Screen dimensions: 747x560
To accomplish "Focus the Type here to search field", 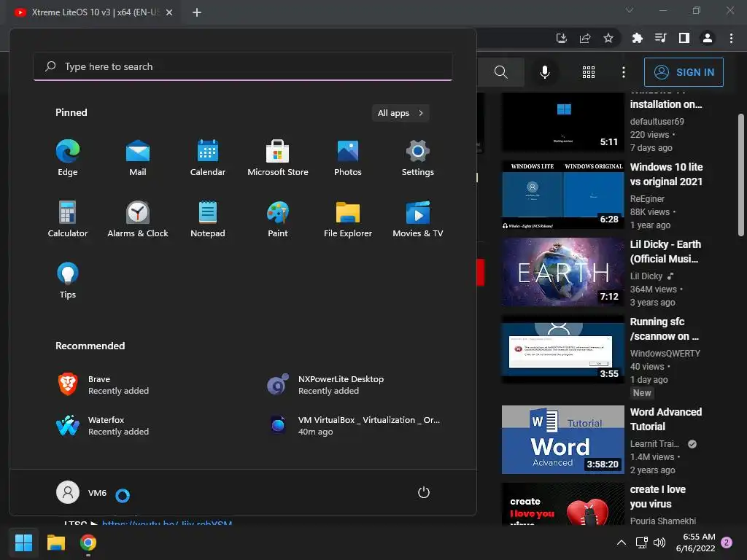I will 242,66.
